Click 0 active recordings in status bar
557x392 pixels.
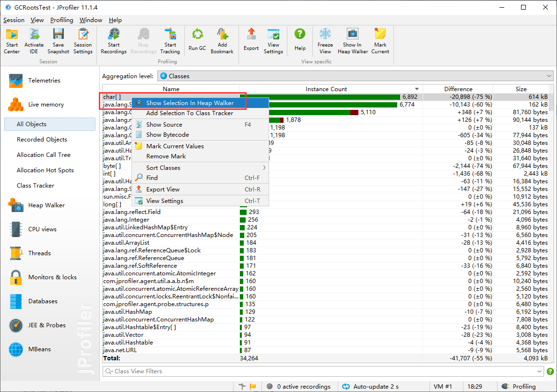point(299,386)
